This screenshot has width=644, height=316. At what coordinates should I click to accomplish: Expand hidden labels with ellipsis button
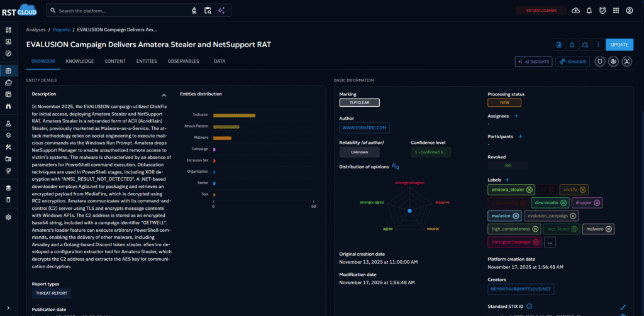point(552,242)
